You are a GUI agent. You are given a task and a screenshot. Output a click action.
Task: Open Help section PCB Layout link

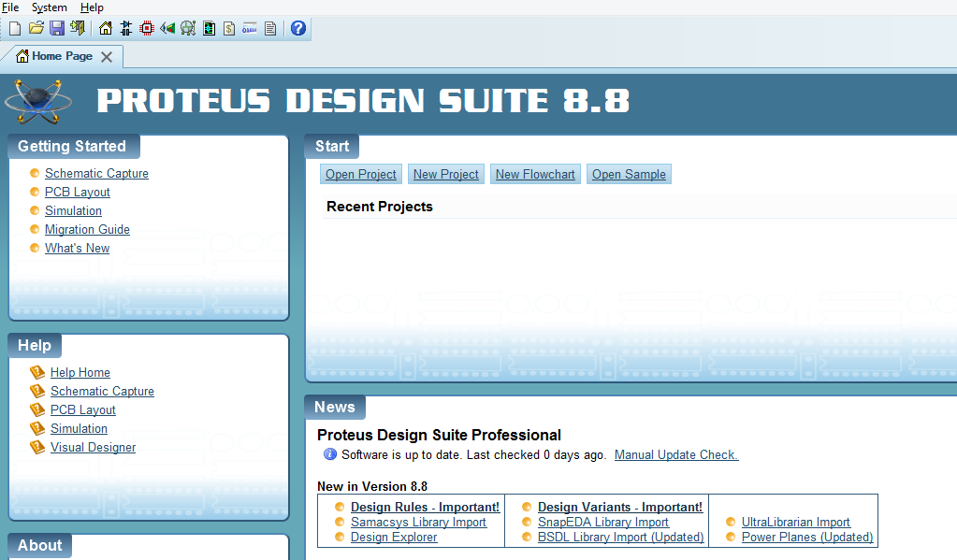point(83,409)
